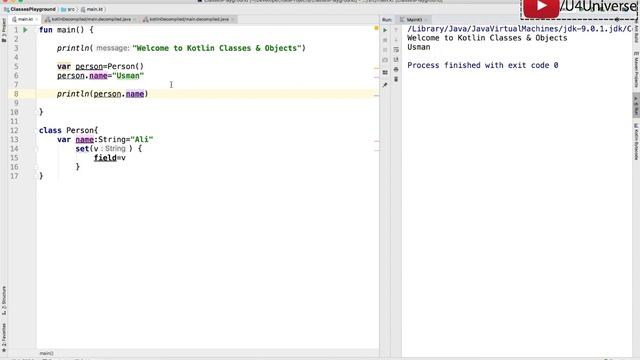Click the down arrow icon in the Run toolbar
Image resolution: width=640 pixels, height=360 pixels.
[x=396, y=40]
